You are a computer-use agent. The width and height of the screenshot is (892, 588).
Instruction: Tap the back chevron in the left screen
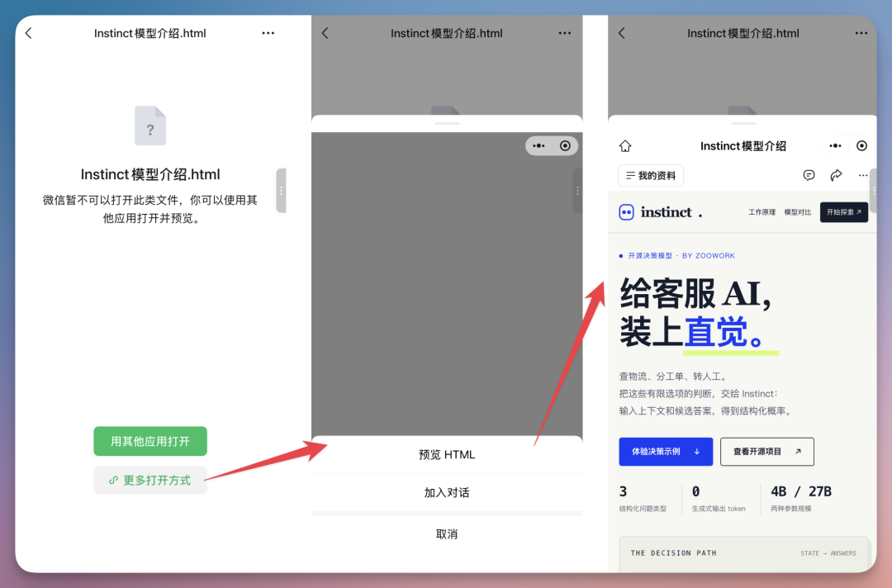click(x=28, y=34)
